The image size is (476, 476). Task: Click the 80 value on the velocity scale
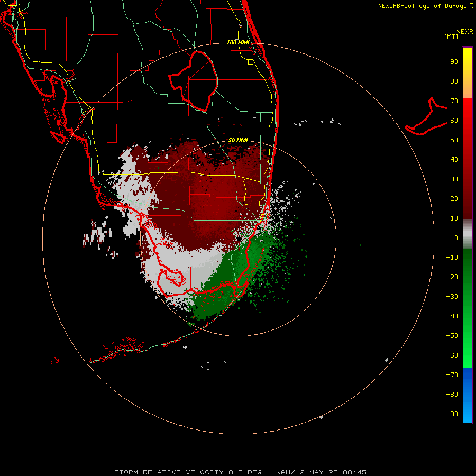(454, 81)
